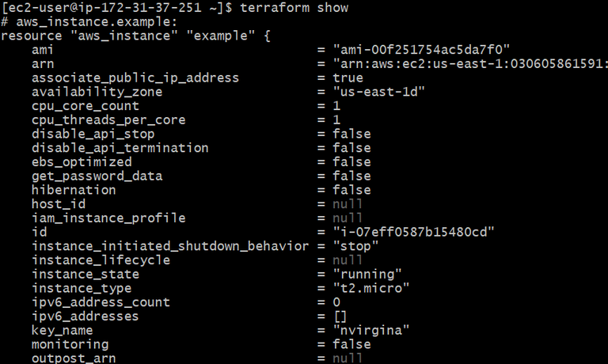
Task: Click the arn value string
Action: tap(470, 63)
